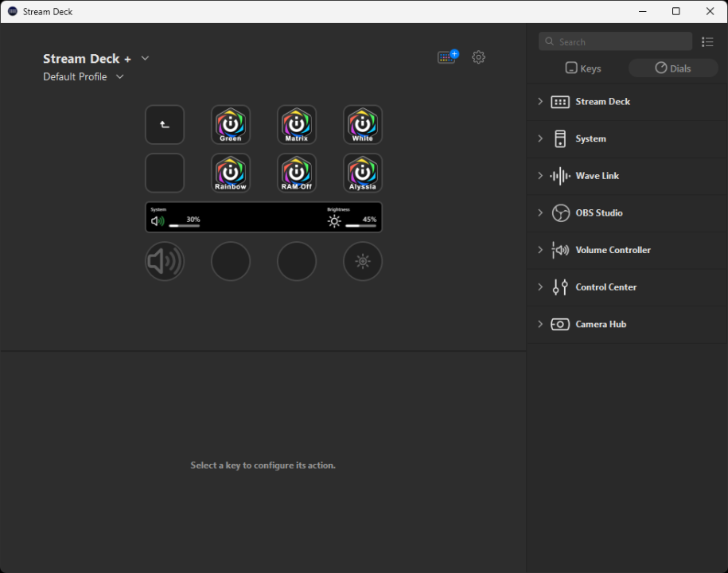Click the Matrix effect key
The height and width of the screenshot is (573, 728).
(296, 124)
